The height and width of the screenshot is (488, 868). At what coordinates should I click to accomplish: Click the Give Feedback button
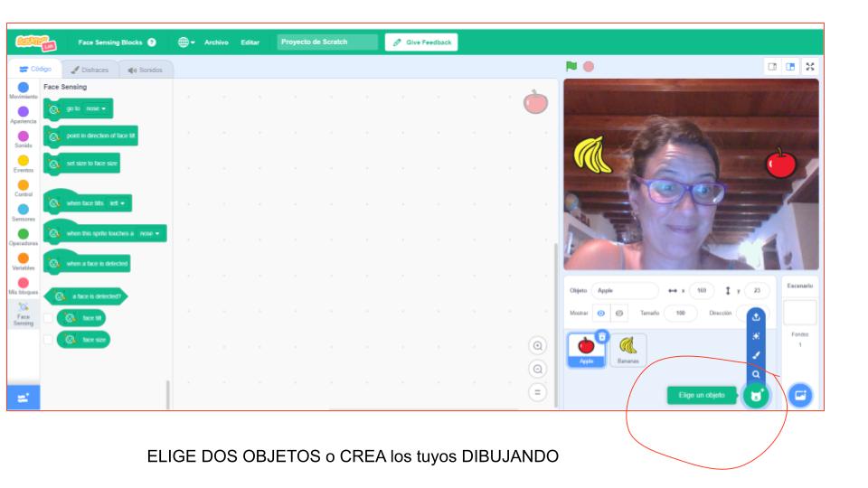[420, 42]
